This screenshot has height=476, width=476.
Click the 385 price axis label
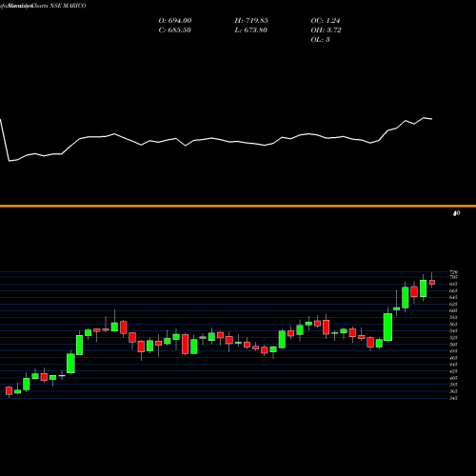pyautogui.click(x=453, y=385)
